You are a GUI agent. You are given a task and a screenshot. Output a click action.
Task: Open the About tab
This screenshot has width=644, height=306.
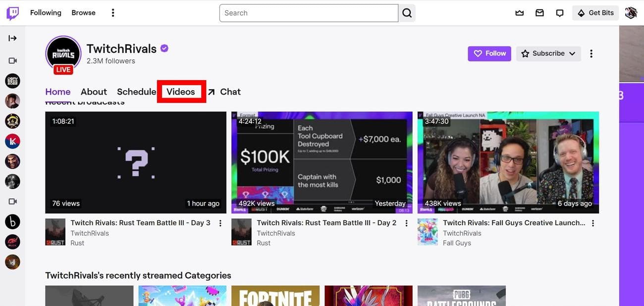(x=94, y=92)
